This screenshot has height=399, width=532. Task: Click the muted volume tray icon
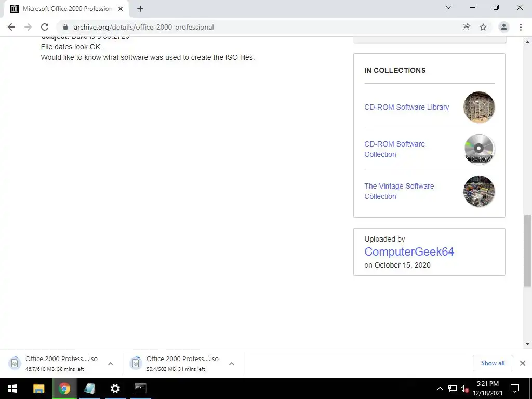tap(464, 389)
